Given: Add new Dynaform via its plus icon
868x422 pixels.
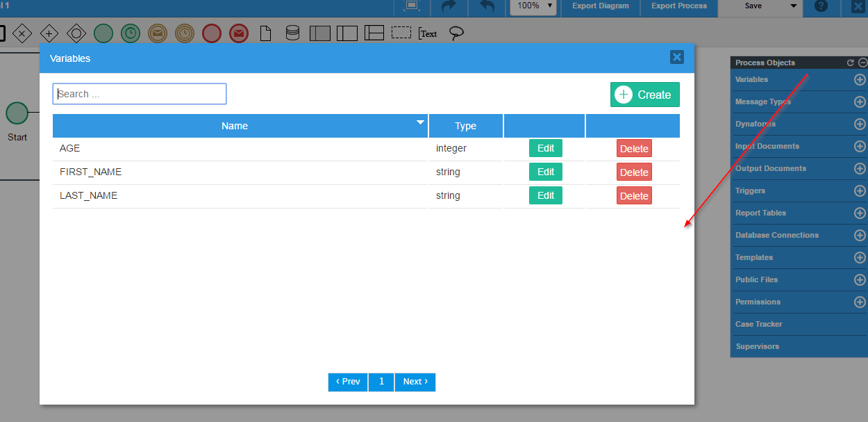Looking at the screenshot, I should coord(860,124).
